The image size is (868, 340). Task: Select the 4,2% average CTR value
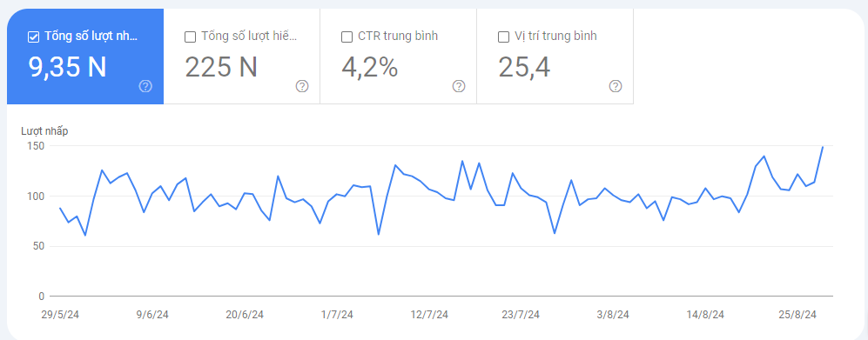tap(369, 67)
